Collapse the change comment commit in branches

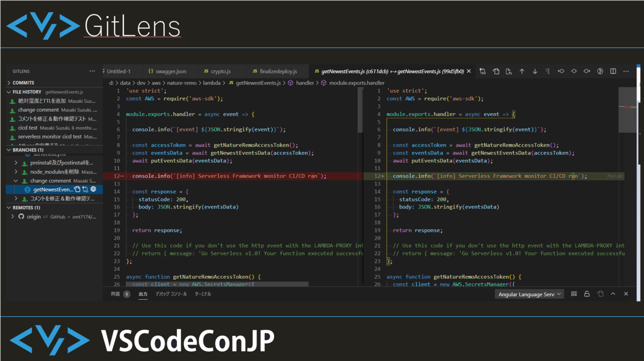coord(17,181)
